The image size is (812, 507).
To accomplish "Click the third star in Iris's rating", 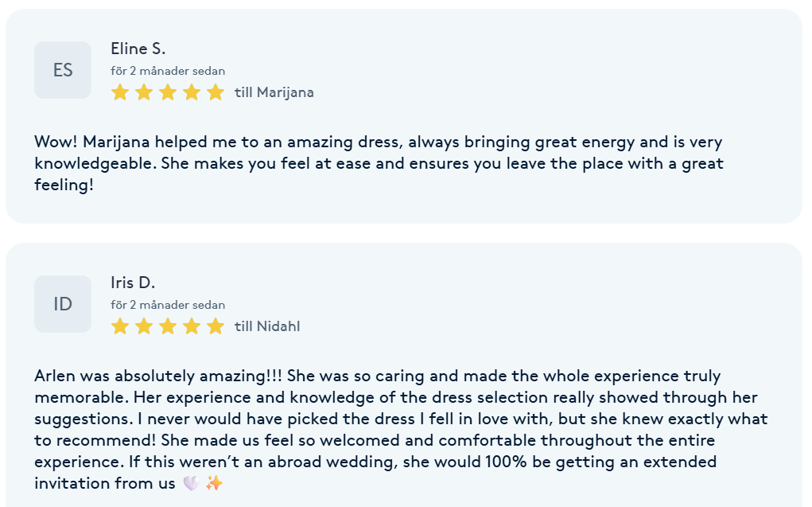I will pos(168,326).
